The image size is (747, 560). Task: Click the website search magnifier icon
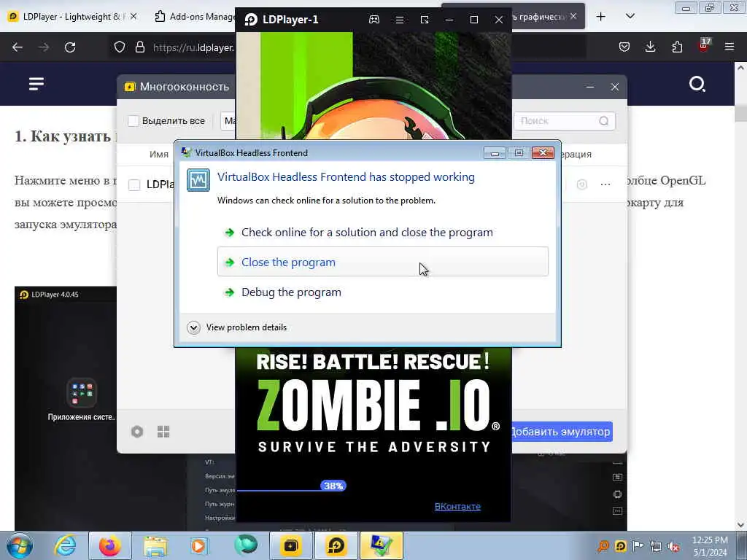pyautogui.click(x=697, y=85)
